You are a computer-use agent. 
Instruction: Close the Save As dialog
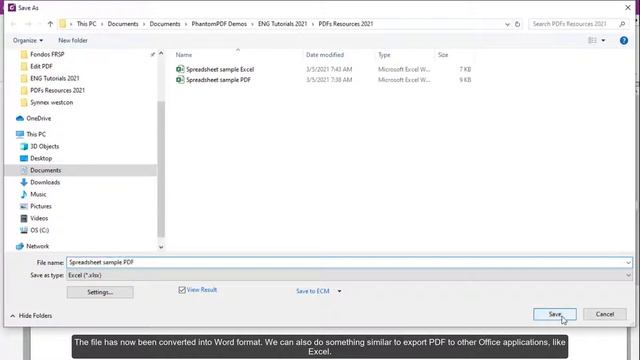(x=628, y=8)
